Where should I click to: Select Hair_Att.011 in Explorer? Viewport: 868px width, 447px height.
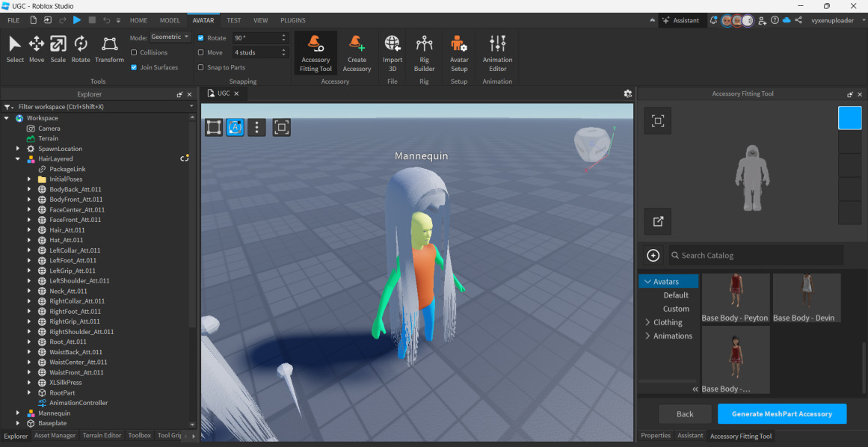pyautogui.click(x=67, y=230)
